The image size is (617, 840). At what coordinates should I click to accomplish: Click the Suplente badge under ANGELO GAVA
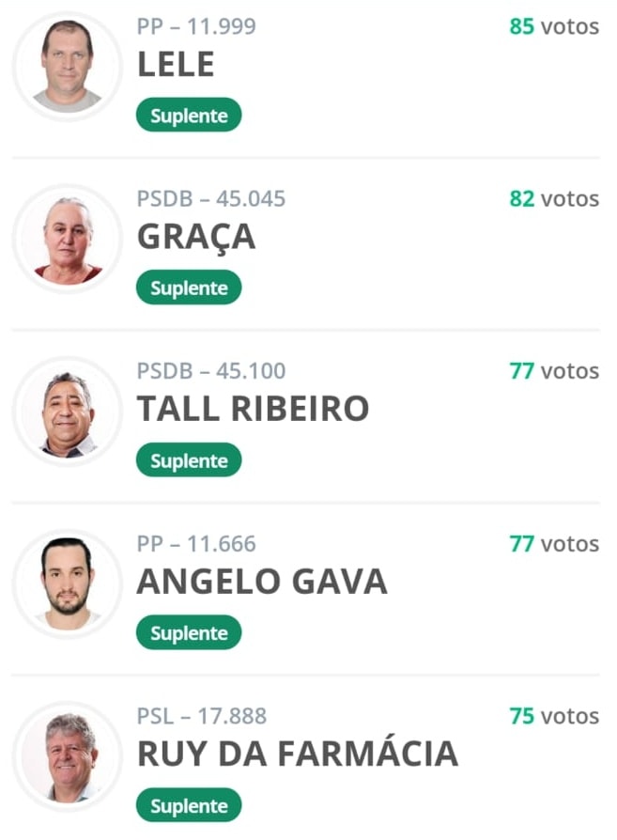pos(189,632)
